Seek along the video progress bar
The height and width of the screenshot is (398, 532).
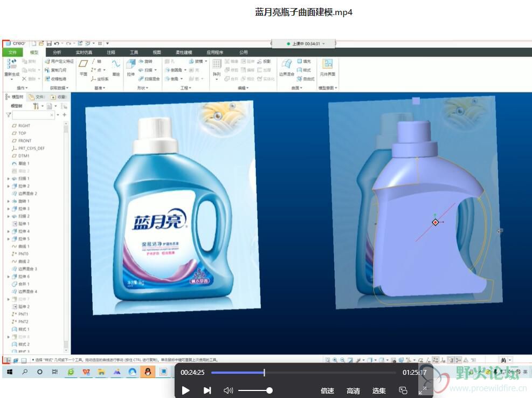tap(303, 373)
